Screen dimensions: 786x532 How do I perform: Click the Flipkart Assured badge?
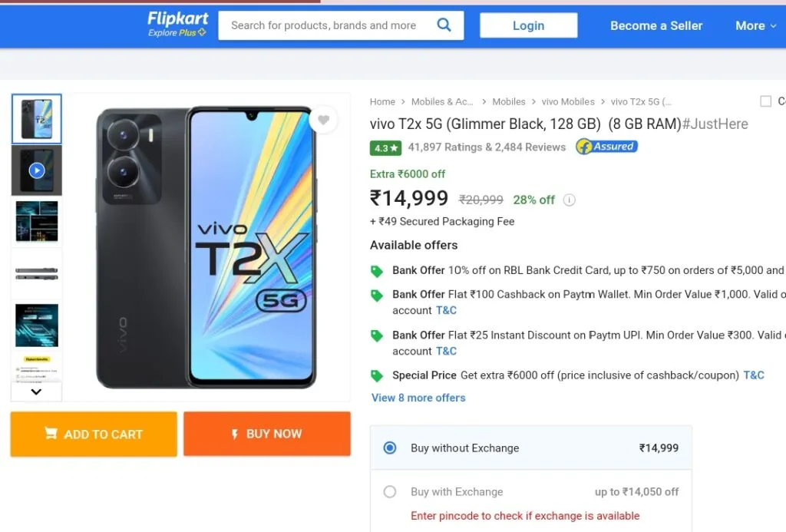tap(606, 147)
